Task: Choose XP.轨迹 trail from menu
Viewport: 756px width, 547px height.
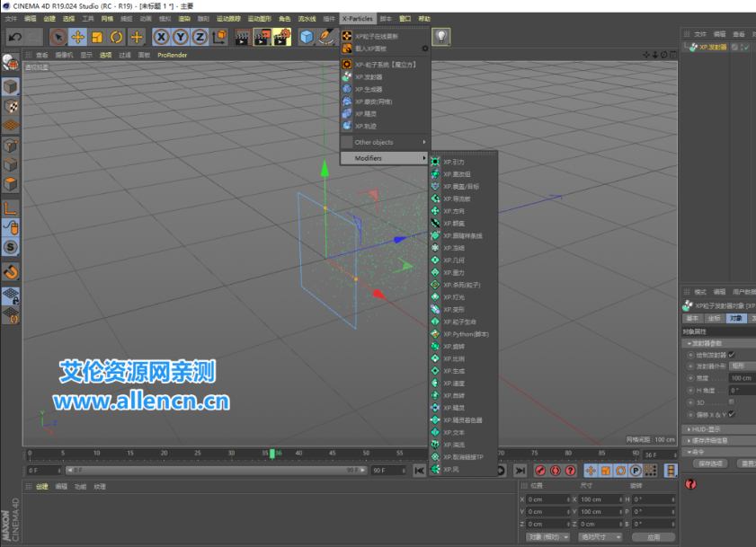Action: pyautogui.click(x=386, y=127)
